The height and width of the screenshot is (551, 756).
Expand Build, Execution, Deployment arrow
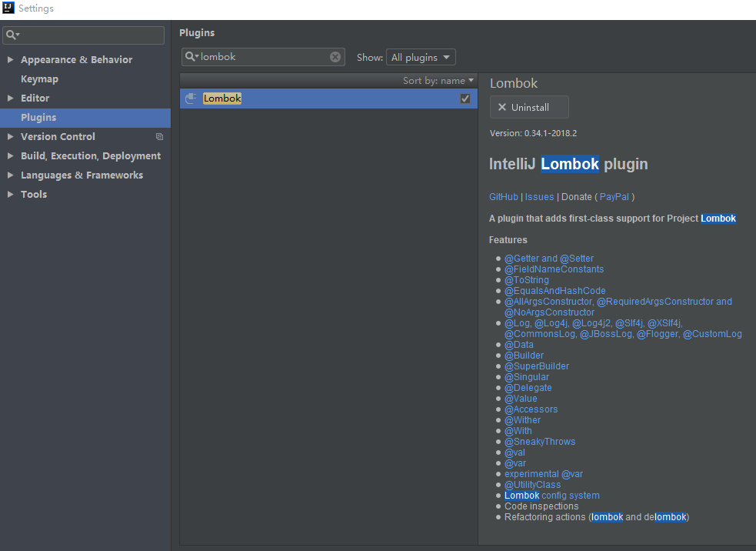[10, 156]
